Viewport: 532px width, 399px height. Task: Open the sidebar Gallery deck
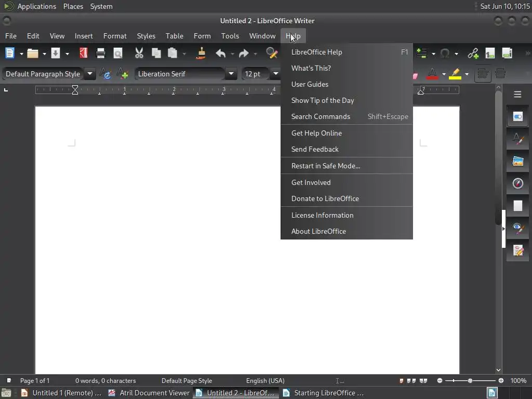(x=517, y=161)
